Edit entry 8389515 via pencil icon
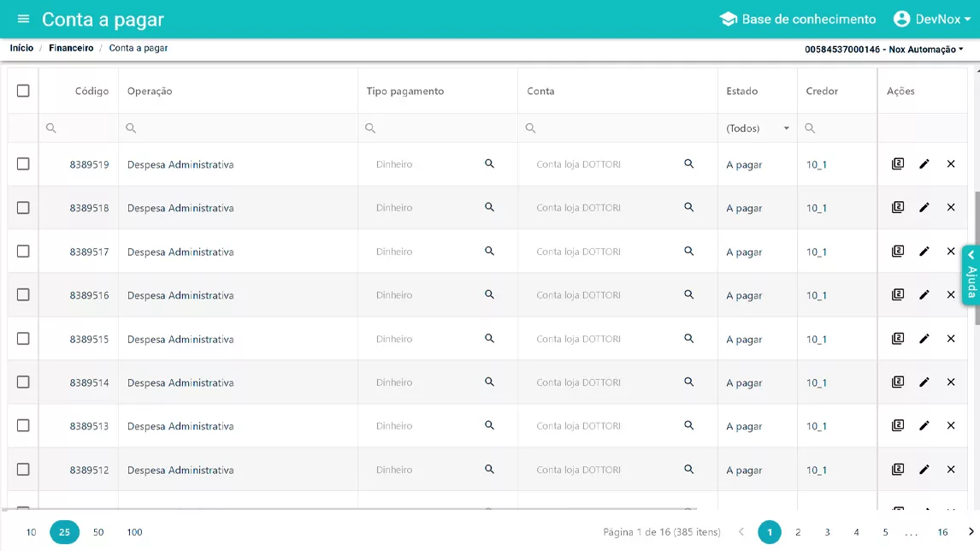 pyautogui.click(x=924, y=338)
